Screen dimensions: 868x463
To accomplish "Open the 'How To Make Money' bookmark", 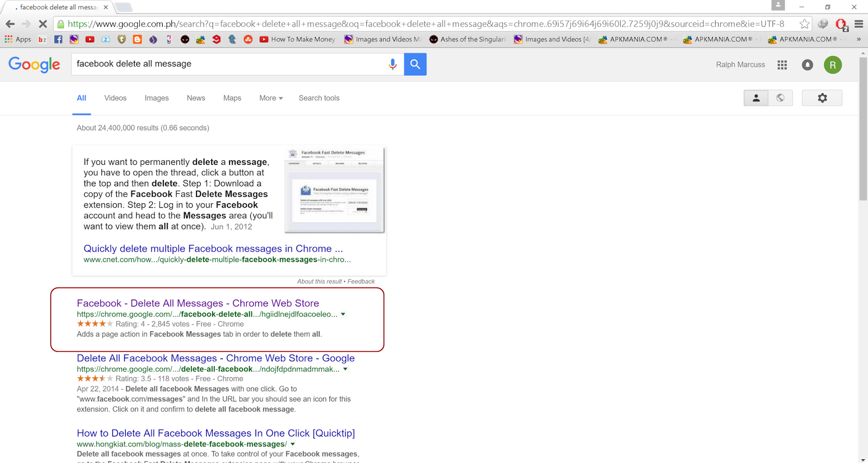I will coord(297,39).
